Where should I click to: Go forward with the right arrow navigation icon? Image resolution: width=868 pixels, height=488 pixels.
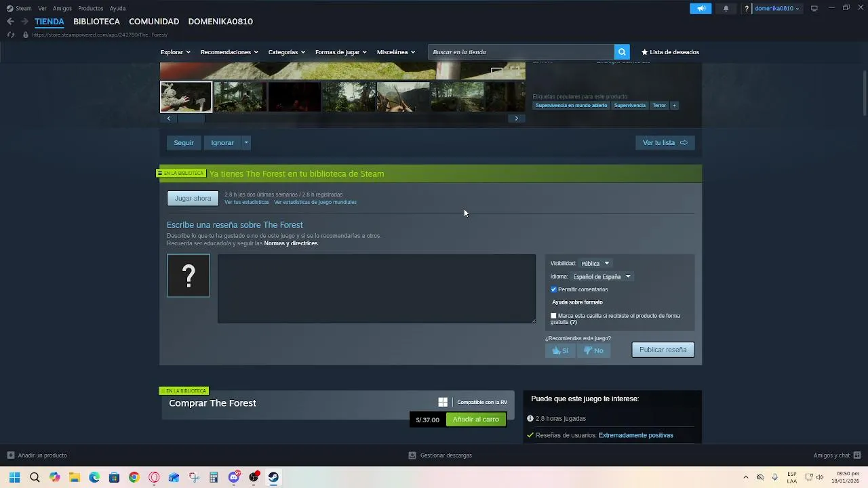(x=24, y=22)
